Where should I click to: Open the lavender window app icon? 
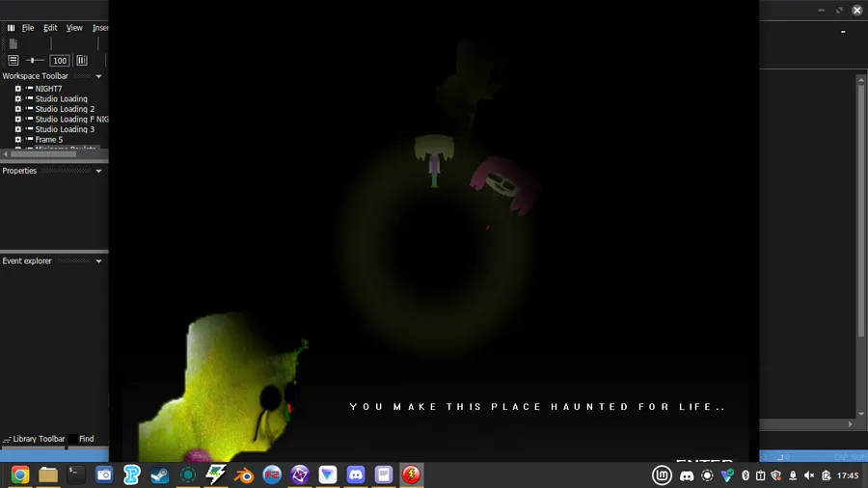coord(384,474)
